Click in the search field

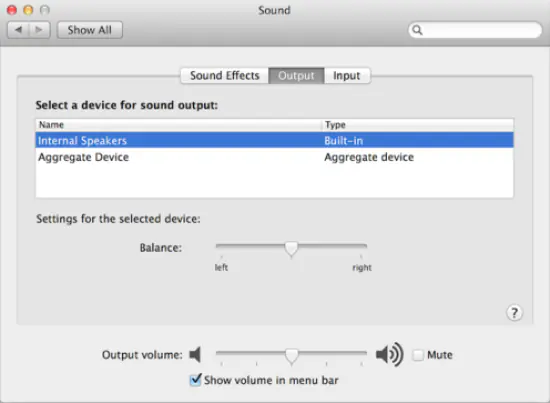tap(475, 30)
